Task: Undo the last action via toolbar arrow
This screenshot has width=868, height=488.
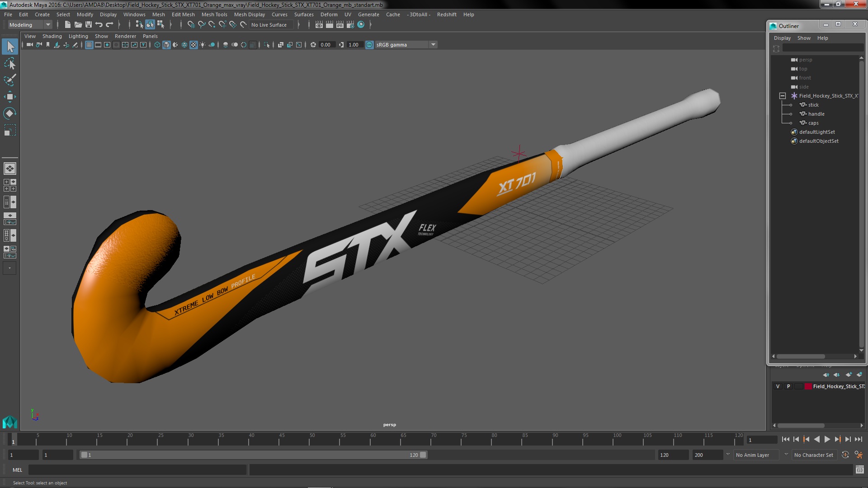Action: 99,25
